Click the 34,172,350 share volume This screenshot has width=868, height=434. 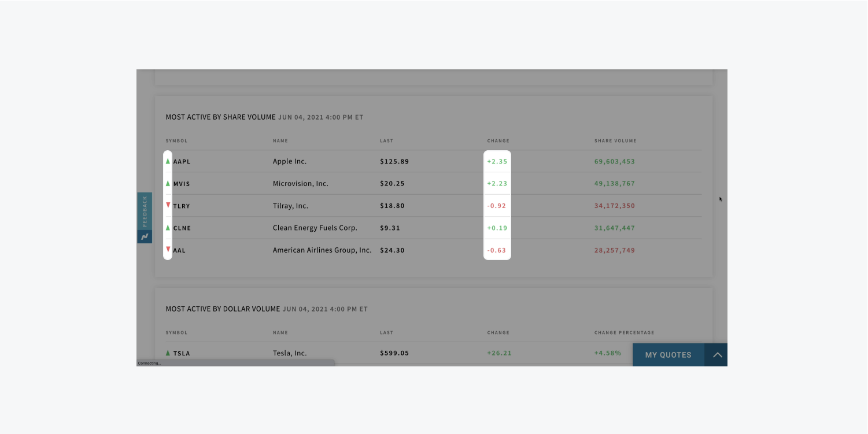pyautogui.click(x=615, y=206)
